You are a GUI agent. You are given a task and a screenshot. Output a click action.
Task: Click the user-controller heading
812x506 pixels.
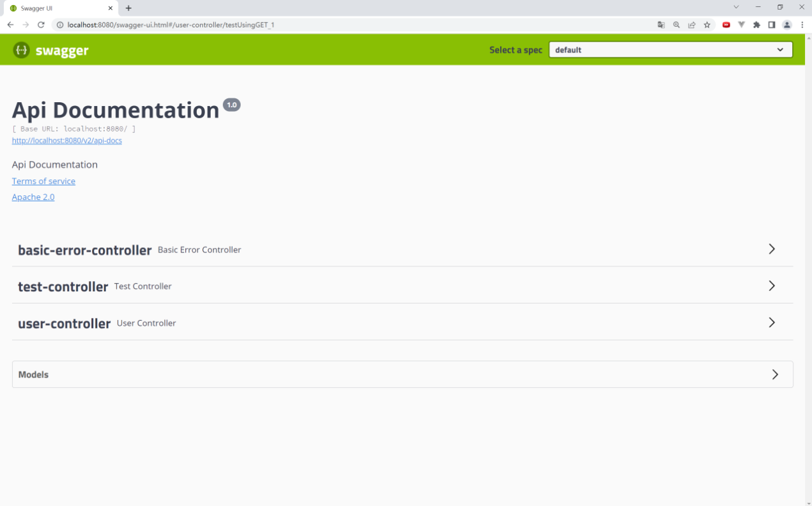(x=65, y=323)
